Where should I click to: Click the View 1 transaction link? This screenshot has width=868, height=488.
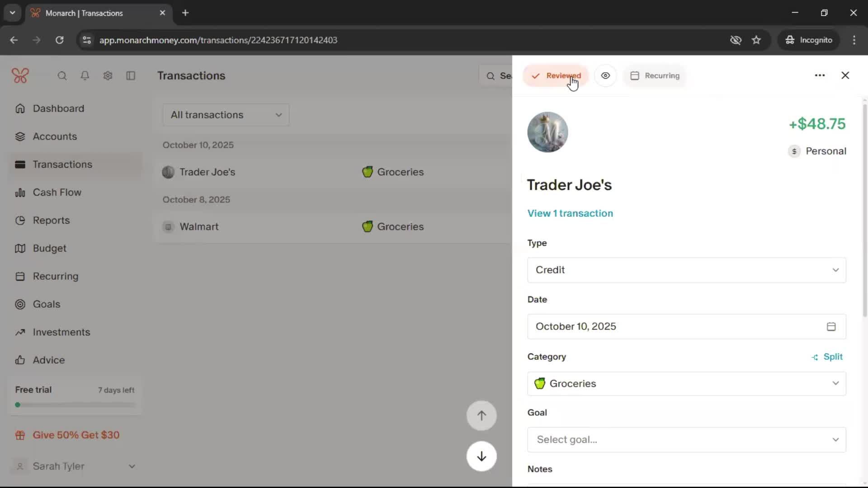pyautogui.click(x=570, y=213)
